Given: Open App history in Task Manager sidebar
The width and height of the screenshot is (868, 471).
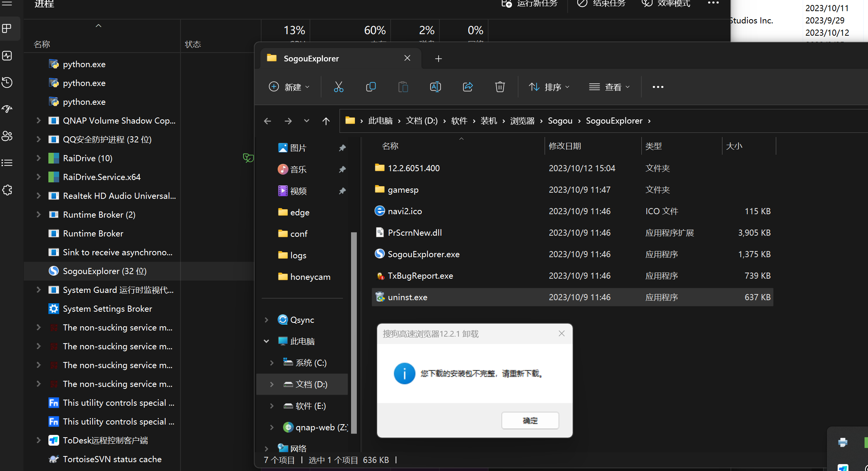Looking at the screenshot, I should 7,82.
